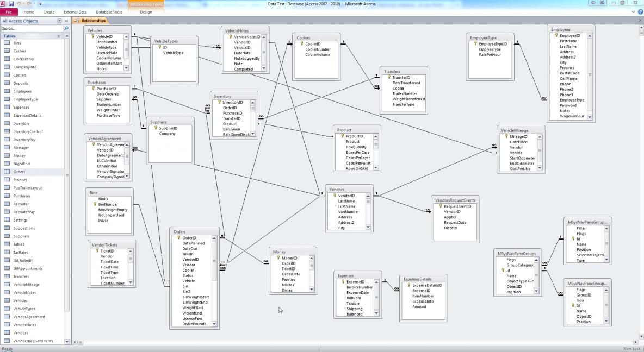The image size is (644, 352).
Task: Open the File tab
Action: point(9,12)
